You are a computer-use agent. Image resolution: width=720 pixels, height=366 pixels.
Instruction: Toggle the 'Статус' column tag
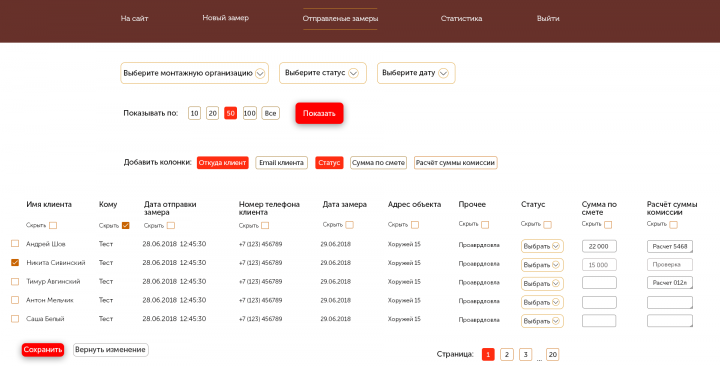pyautogui.click(x=329, y=163)
